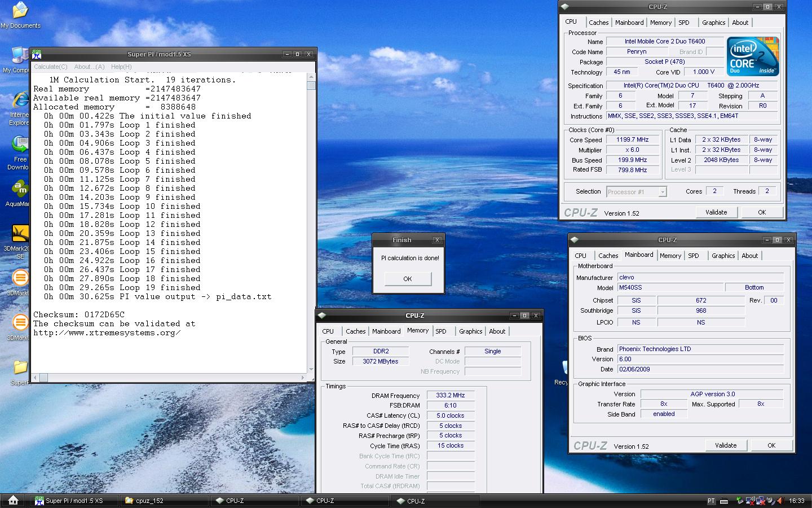Select CPU tab in CPU-Z memory timings window
Viewport: 812px width, 508px height.
click(x=328, y=331)
